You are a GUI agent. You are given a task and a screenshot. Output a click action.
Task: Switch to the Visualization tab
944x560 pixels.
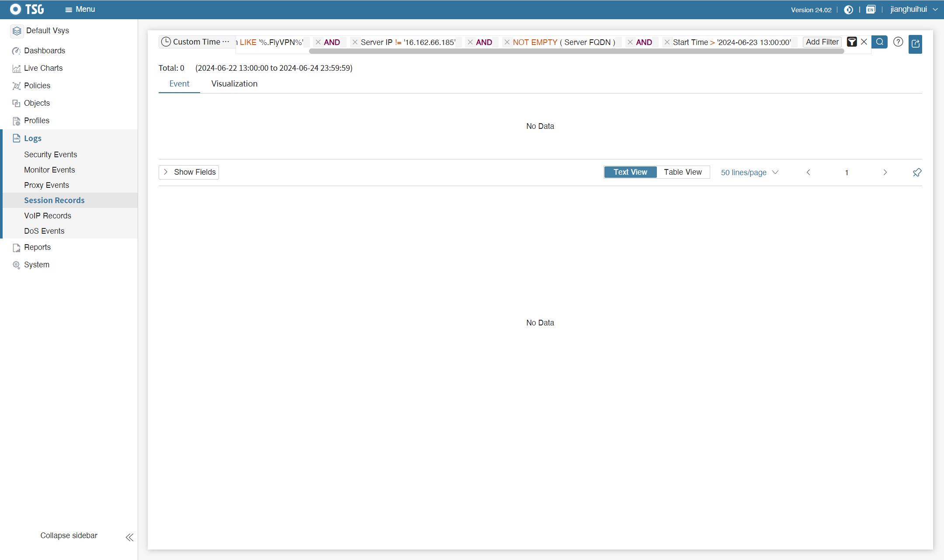tap(234, 84)
